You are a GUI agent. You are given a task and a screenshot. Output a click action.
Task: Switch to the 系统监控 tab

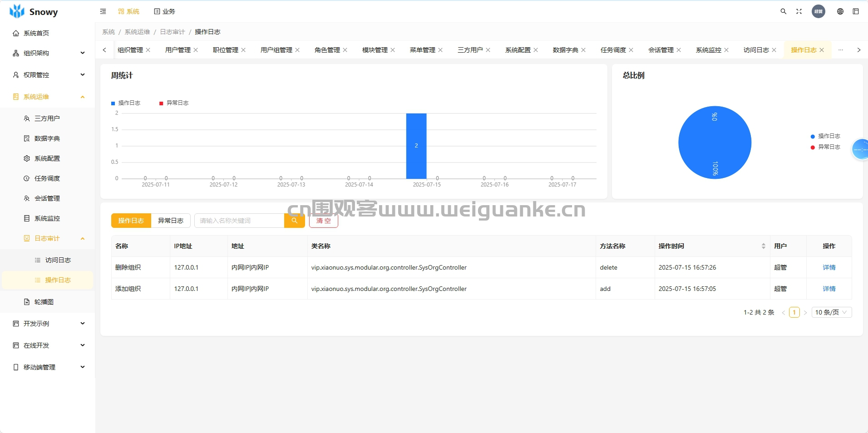coord(708,50)
